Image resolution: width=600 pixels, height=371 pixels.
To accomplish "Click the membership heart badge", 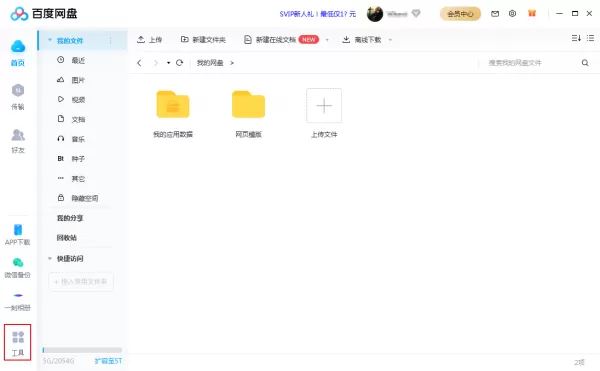I will [x=416, y=13].
